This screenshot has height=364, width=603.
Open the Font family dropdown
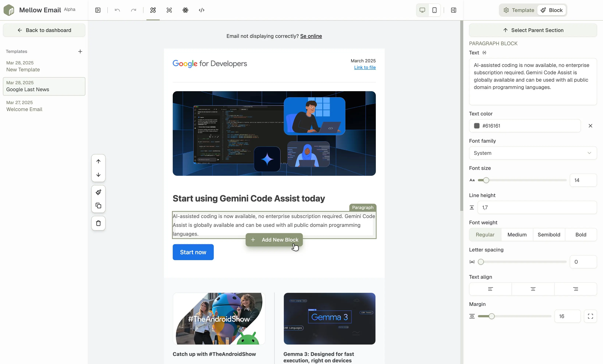(533, 153)
